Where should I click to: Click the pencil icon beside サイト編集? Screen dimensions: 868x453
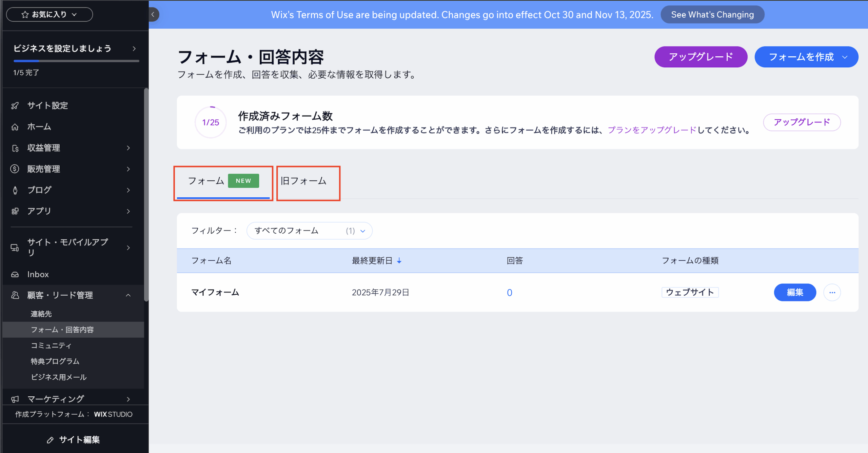(50, 440)
